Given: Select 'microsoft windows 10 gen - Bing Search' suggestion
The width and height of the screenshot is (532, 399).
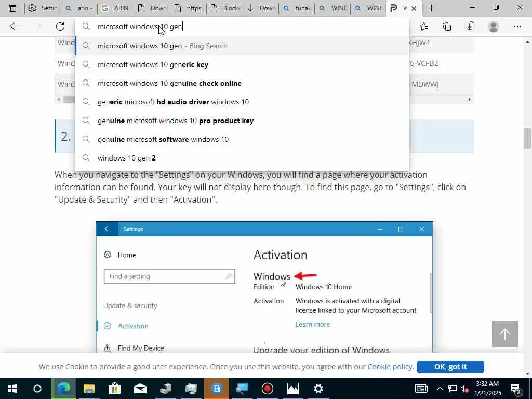Looking at the screenshot, I should pyautogui.click(x=242, y=46).
